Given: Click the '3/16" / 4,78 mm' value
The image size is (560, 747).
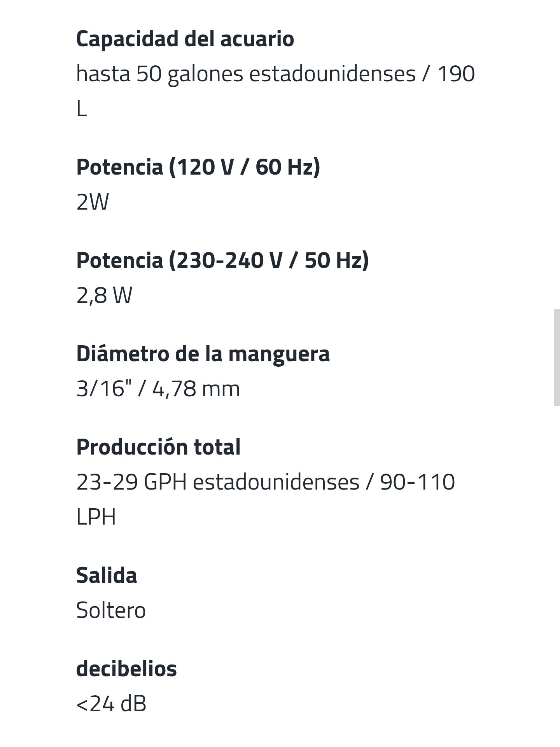Looking at the screenshot, I should pos(158,388).
